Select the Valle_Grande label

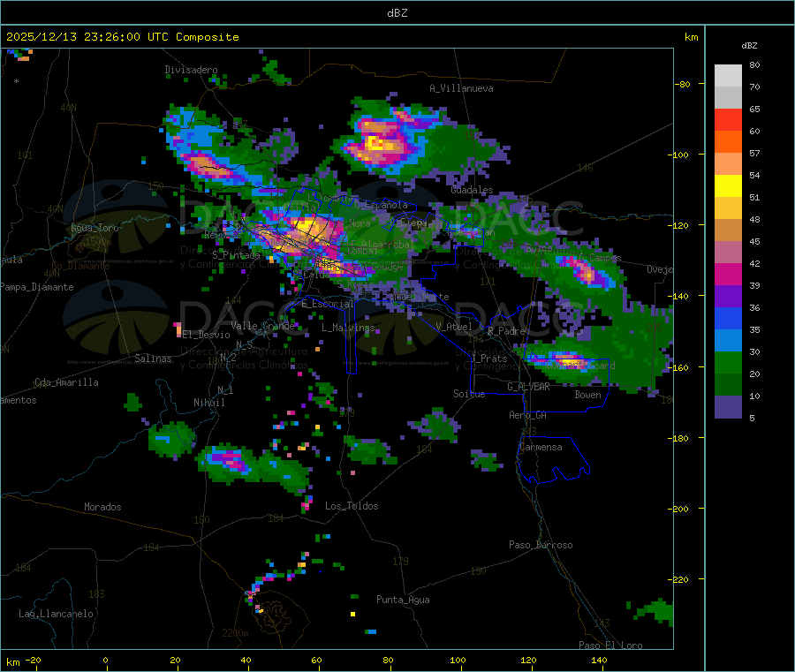pyautogui.click(x=262, y=326)
